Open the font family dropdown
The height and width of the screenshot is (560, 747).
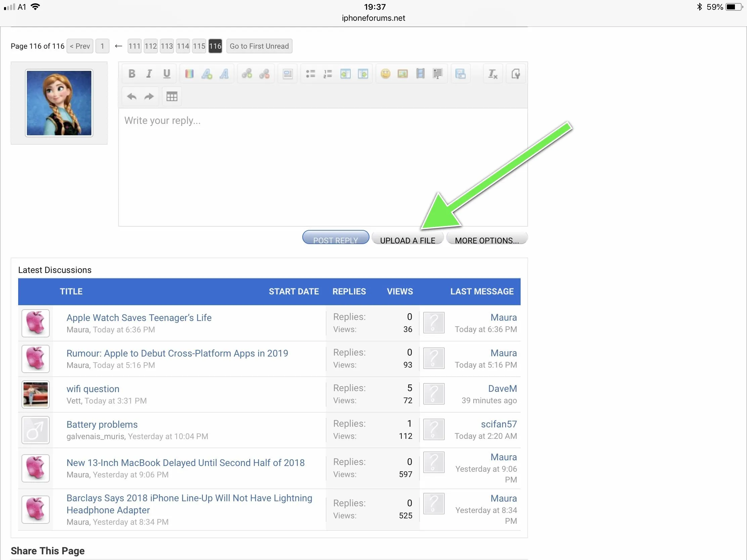[224, 74]
